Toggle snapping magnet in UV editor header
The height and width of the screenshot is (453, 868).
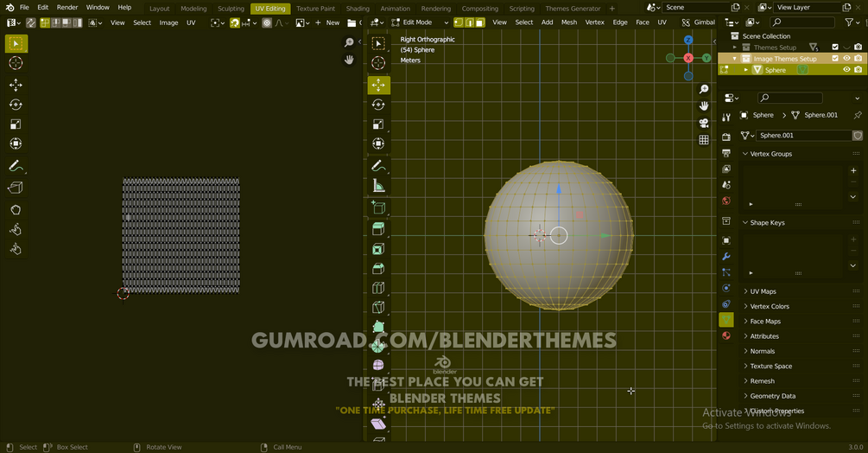point(235,22)
